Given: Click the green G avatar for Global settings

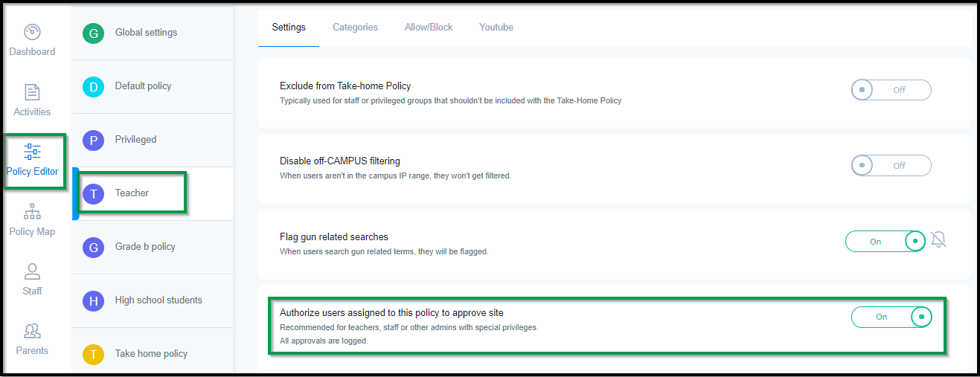Looking at the screenshot, I should coord(93,33).
